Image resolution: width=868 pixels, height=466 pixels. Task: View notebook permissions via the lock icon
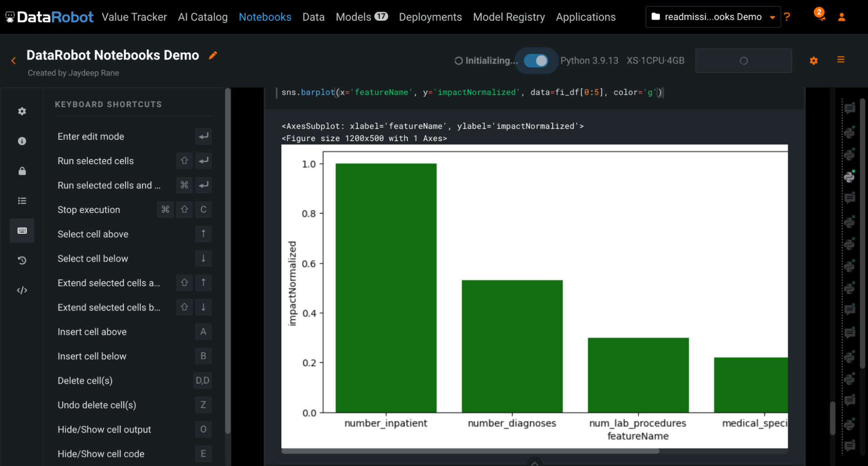coord(22,171)
